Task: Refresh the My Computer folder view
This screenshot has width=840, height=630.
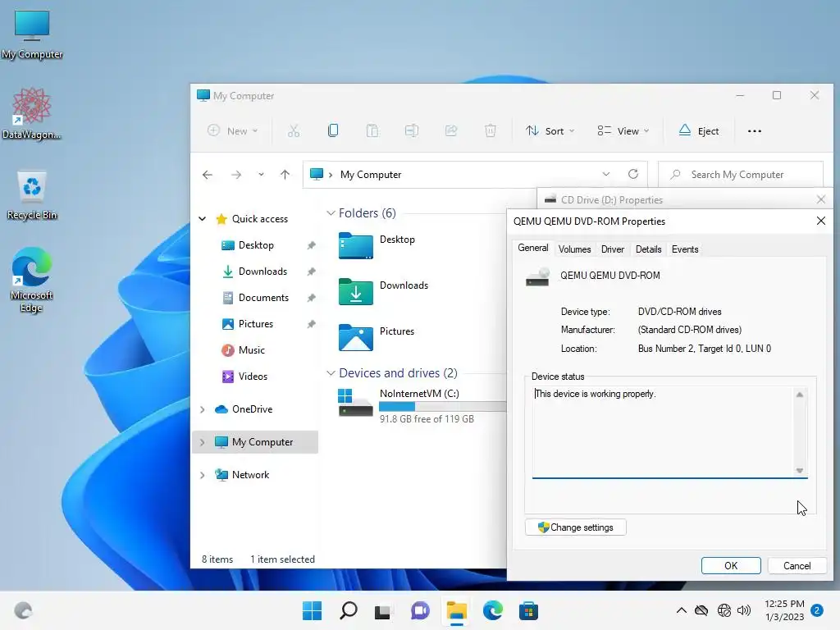Action: coord(633,174)
